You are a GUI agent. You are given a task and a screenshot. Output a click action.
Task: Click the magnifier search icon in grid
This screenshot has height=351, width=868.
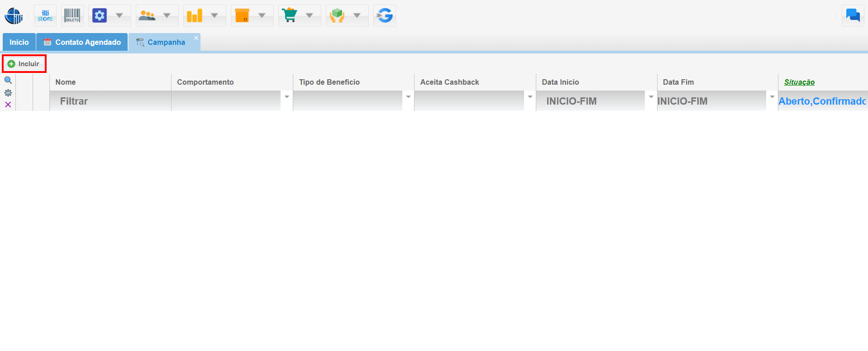(8, 81)
